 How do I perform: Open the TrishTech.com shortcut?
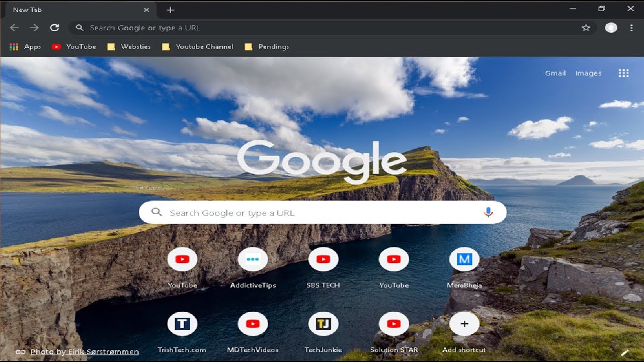[x=182, y=332]
